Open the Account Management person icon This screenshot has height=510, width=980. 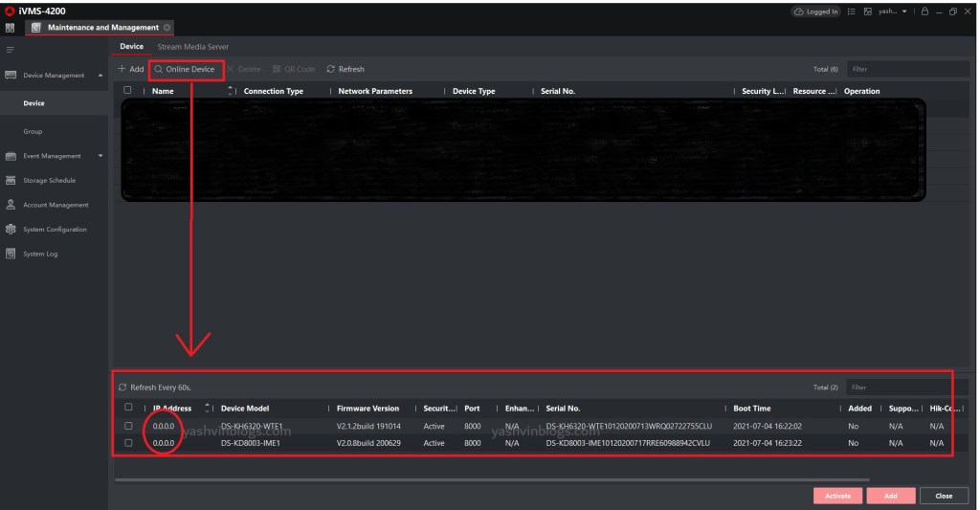[x=11, y=205]
